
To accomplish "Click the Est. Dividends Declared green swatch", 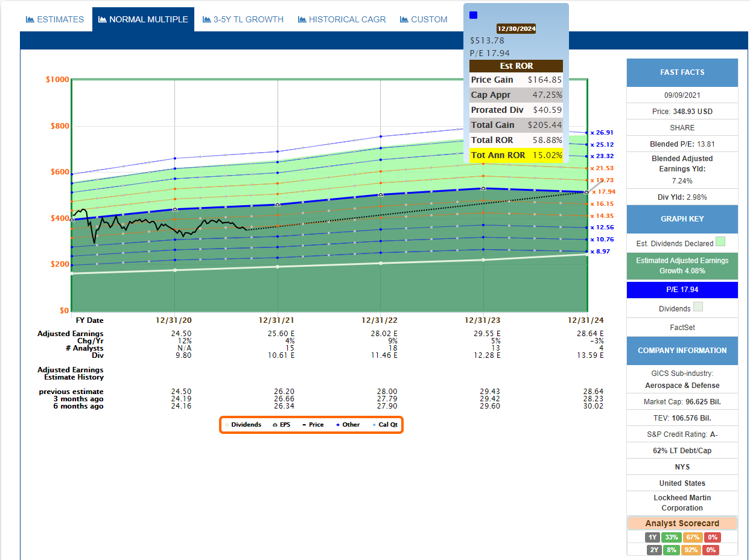I will click(720, 243).
